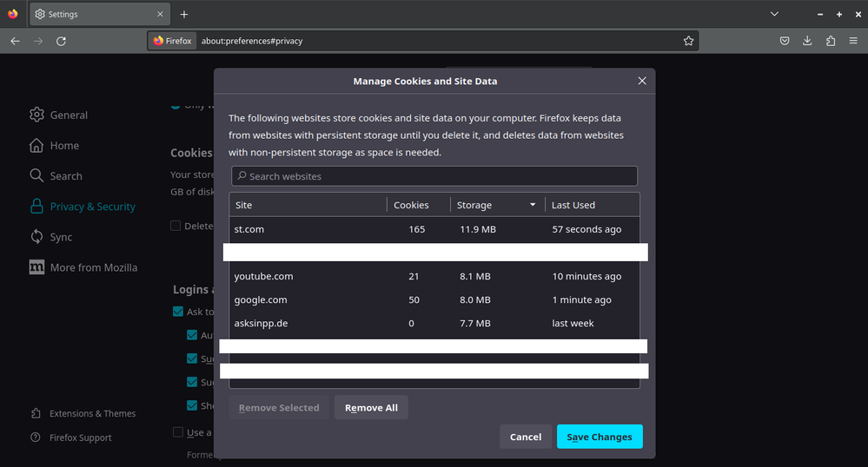Open Pocket save icon
The height and width of the screenshot is (467, 868).
point(785,41)
